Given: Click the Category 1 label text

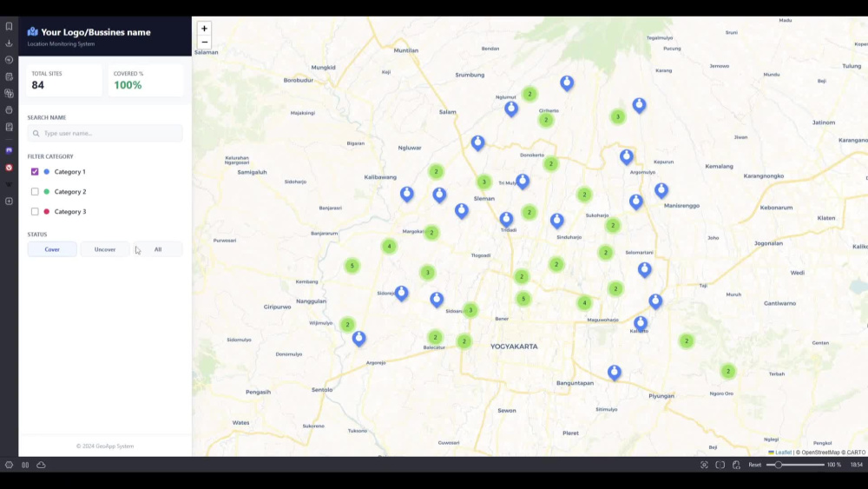Looking at the screenshot, I should (x=69, y=172).
